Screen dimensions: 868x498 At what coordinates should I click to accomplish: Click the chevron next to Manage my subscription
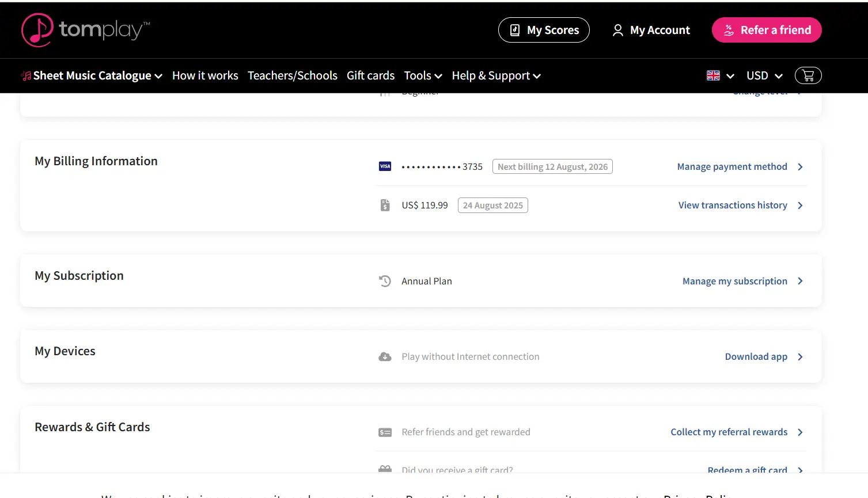pos(800,281)
